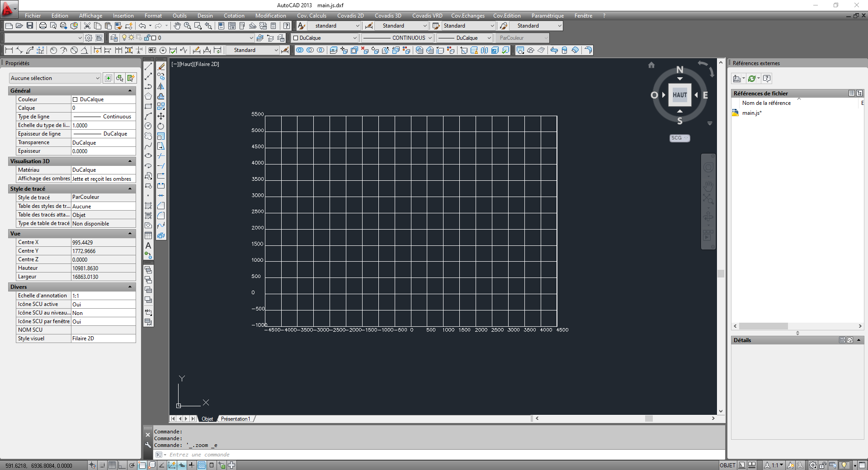
Task: Collapse the Visualisation 3D section
Action: tap(130, 161)
